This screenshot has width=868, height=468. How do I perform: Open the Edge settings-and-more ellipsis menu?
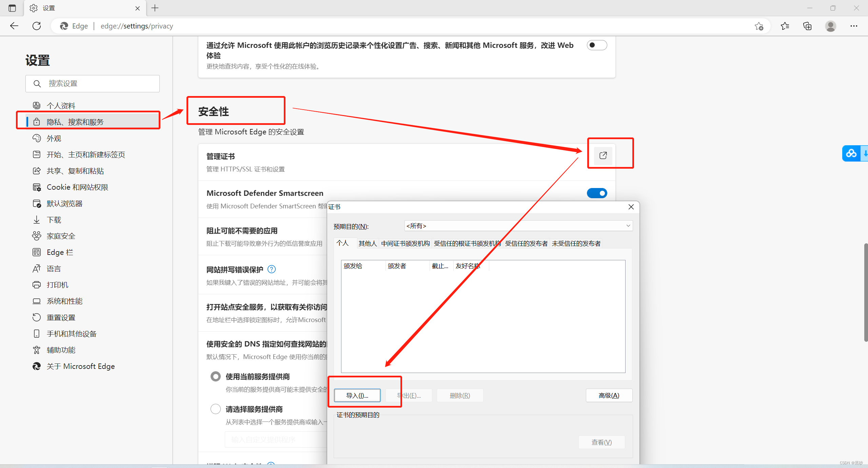854,26
